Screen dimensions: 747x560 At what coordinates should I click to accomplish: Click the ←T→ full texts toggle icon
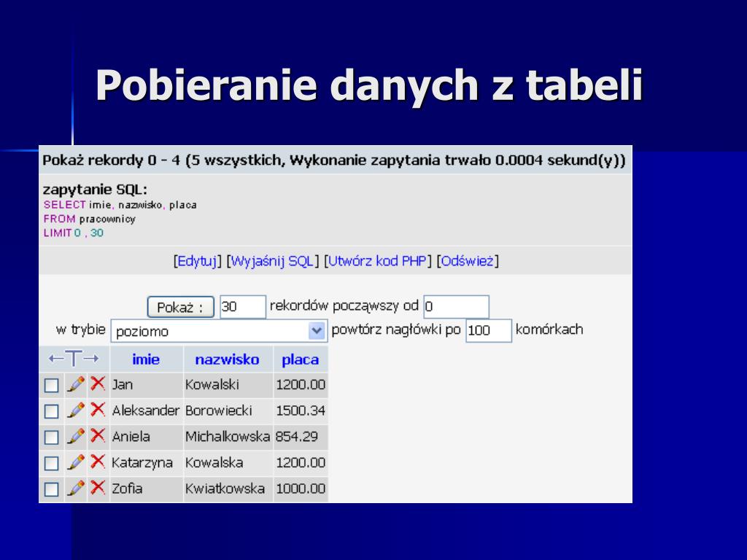pyautogui.click(x=74, y=359)
